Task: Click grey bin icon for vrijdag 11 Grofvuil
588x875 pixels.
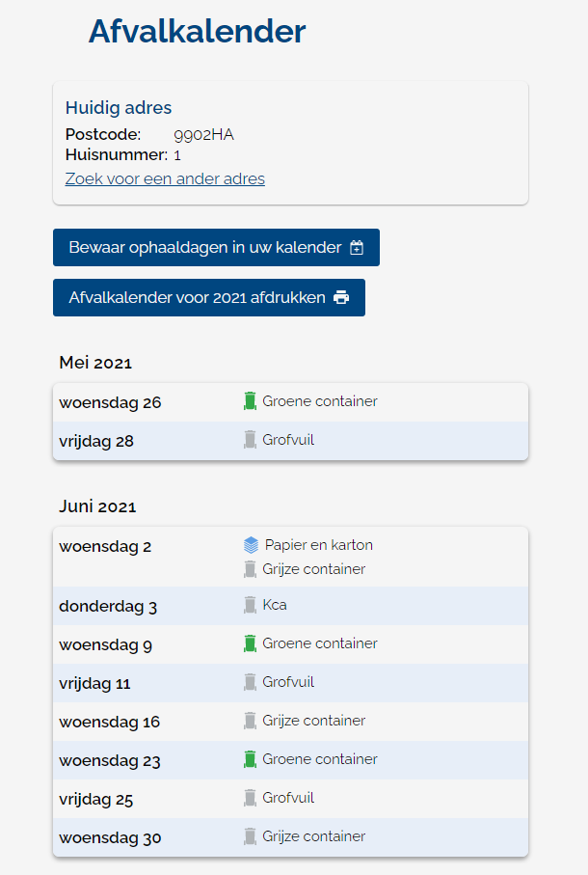Action: (251, 682)
